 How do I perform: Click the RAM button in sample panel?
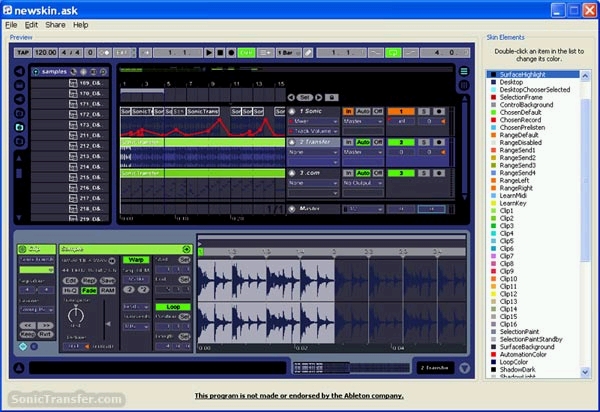108,291
